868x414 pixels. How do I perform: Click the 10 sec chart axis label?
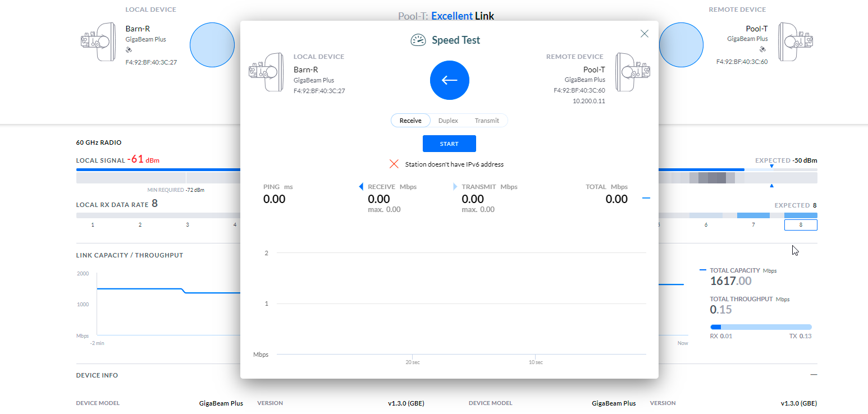click(x=536, y=362)
